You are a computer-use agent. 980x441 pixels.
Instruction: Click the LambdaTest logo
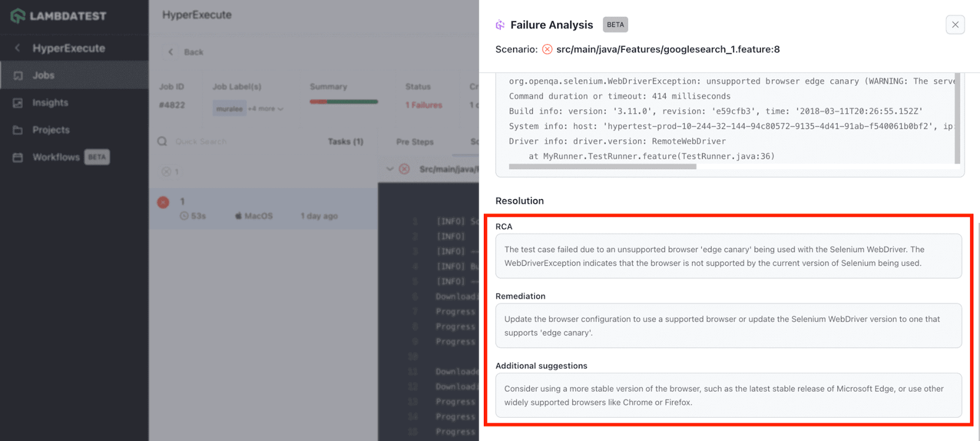click(59, 16)
